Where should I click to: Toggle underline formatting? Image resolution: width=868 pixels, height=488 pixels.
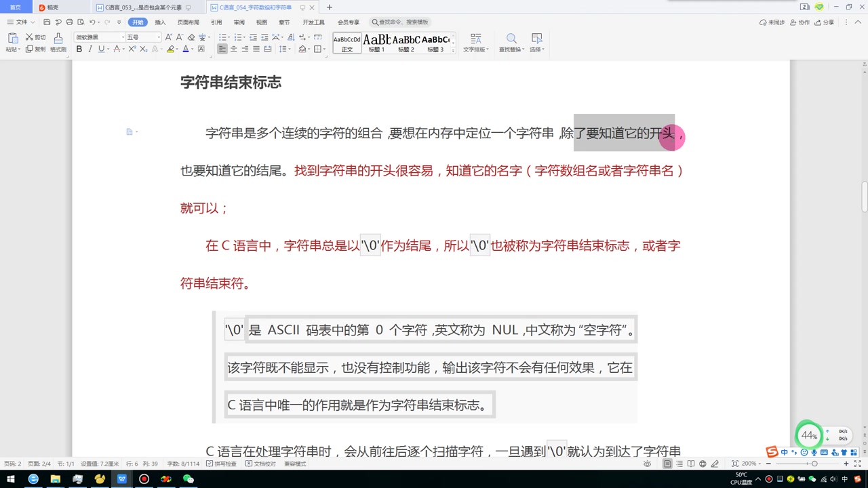coord(101,49)
